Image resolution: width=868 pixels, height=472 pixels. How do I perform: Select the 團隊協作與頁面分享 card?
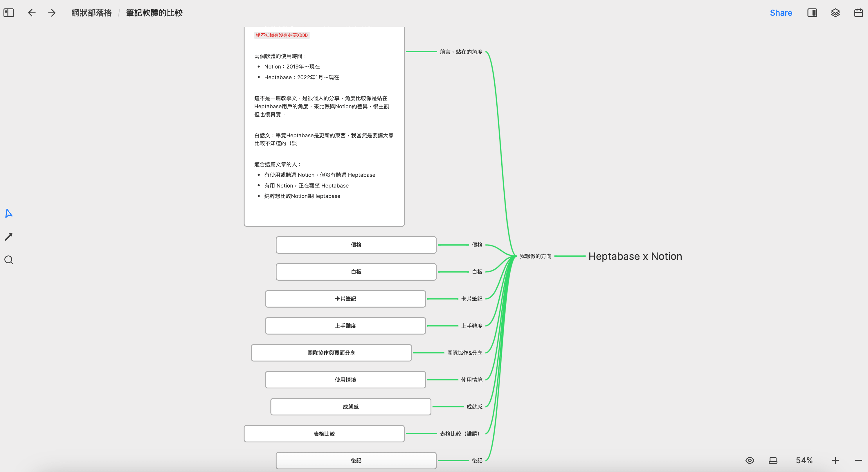[x=331, y=353]
